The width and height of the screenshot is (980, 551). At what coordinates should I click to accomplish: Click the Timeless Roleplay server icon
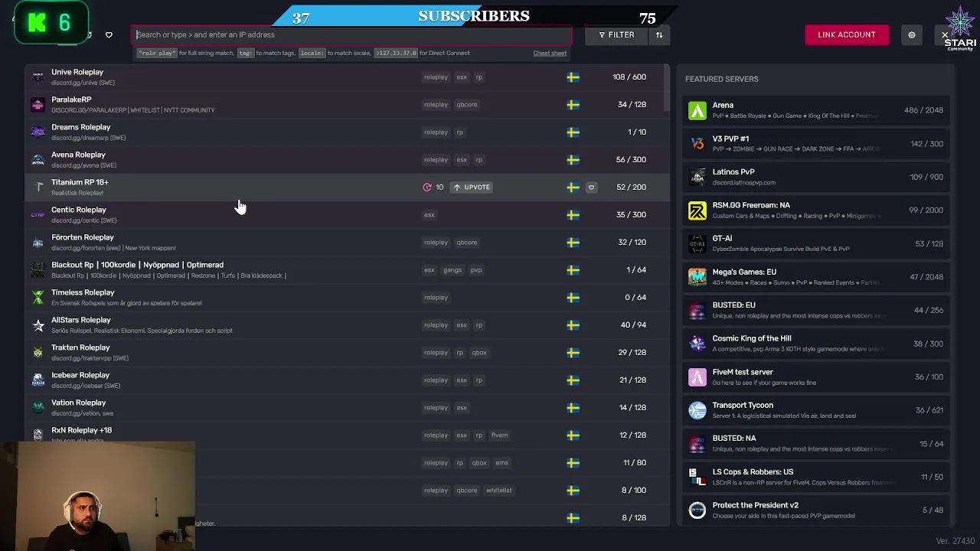pyautogui.click(x=38, y=297)
